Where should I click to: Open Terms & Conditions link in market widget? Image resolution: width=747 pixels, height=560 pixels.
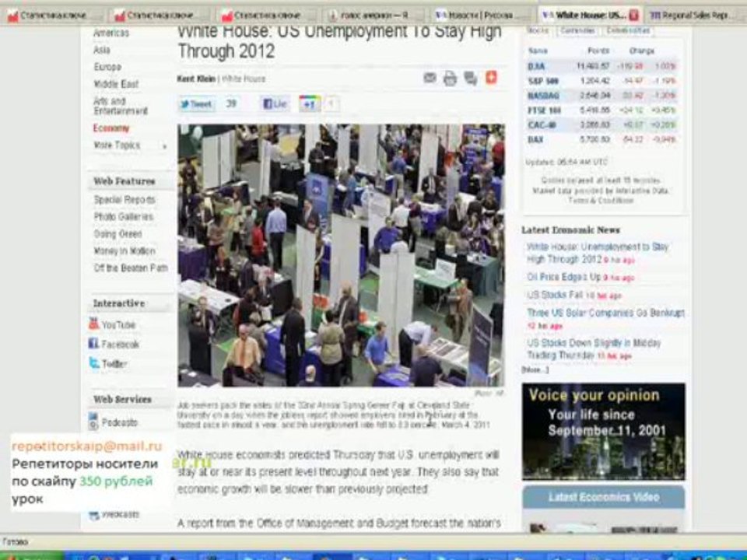point(601,201)
